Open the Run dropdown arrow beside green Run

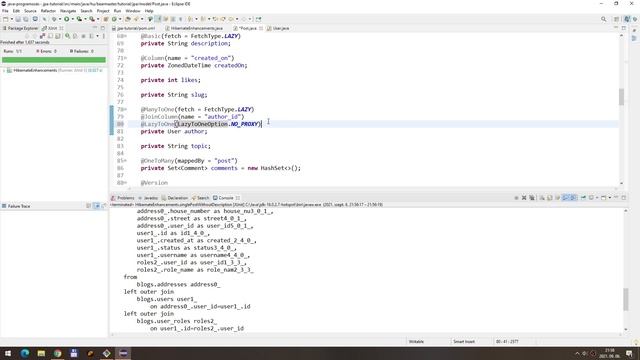pos(73,19)
